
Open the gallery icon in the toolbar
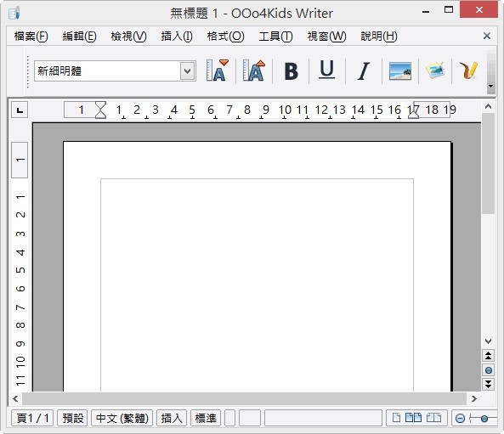click(x=435, y=70)
